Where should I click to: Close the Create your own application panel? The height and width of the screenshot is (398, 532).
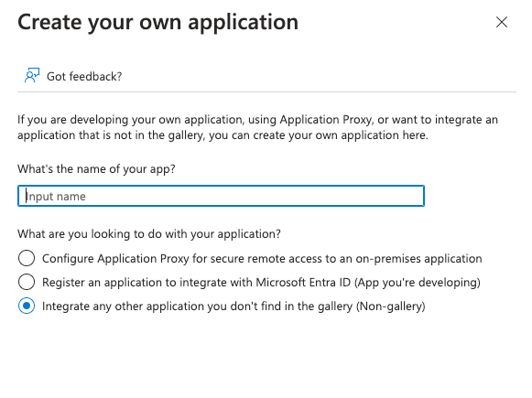(502, 22)
